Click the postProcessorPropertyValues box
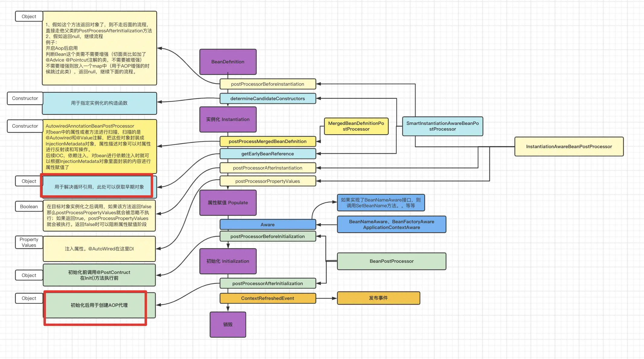644x359 pixels. click(267, 181)
